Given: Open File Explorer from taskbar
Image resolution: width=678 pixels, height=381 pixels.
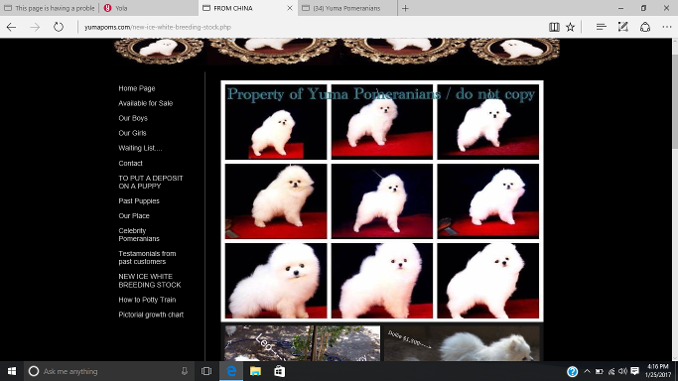Looking at the screenshot, I should point(255,371).
